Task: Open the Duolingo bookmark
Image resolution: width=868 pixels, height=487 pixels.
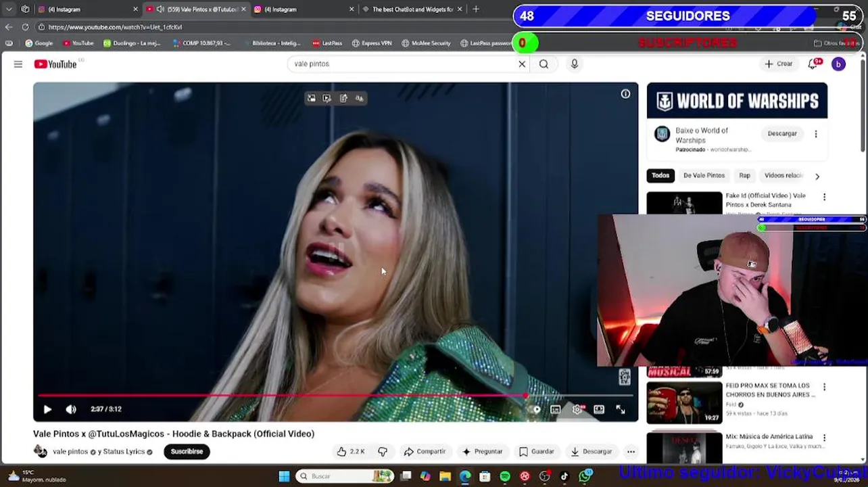Action: 132,43
